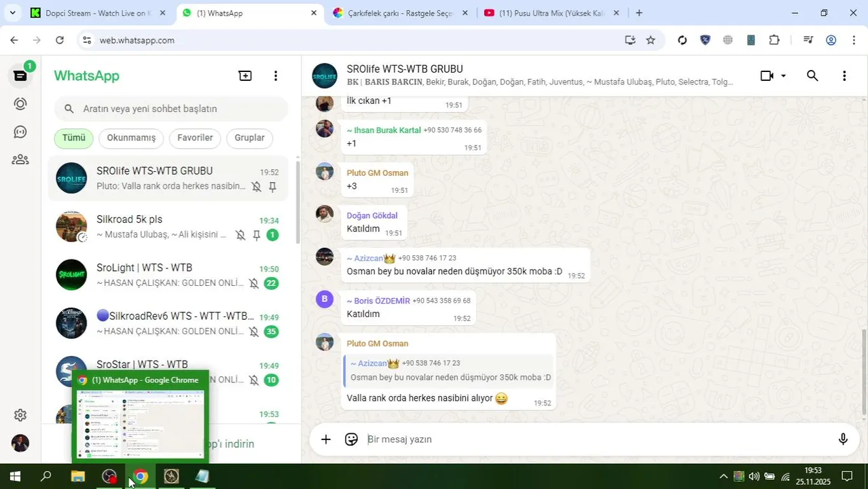Click search or start new chat field

(x=171, y=109)
